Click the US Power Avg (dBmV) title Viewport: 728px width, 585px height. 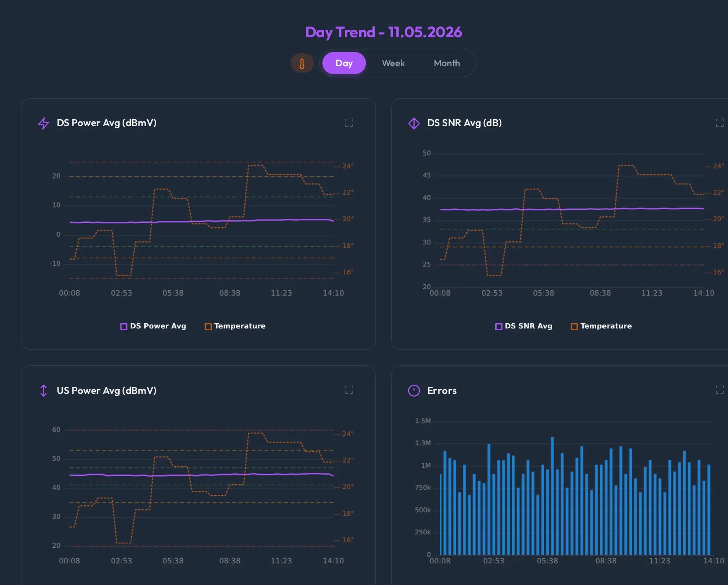(107, 390)
